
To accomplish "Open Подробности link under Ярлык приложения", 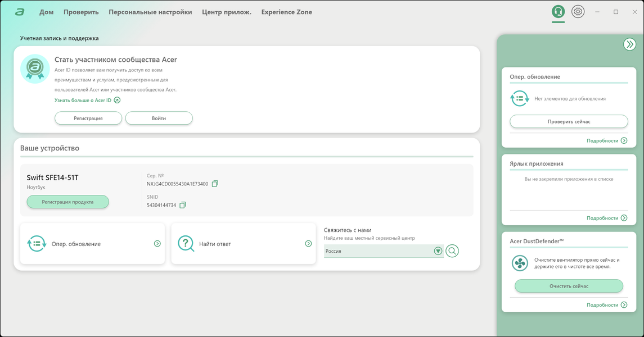I will click(602, 218).
